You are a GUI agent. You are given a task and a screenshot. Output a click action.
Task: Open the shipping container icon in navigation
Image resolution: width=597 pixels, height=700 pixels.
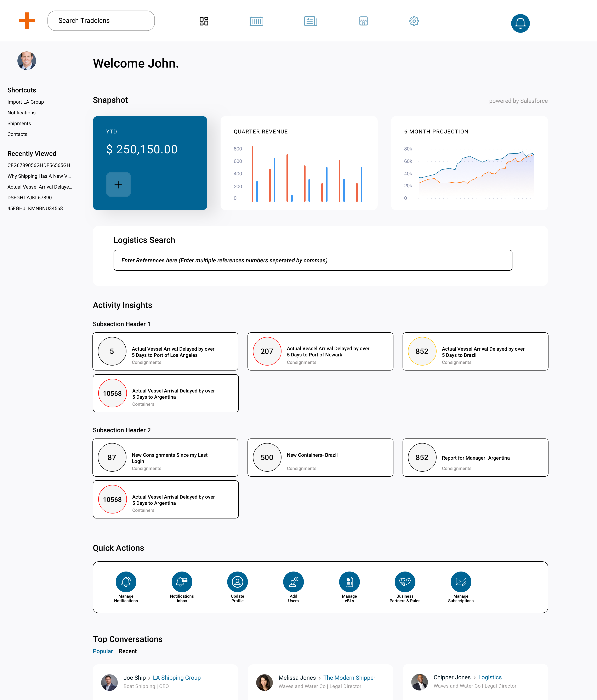(256, 21)
